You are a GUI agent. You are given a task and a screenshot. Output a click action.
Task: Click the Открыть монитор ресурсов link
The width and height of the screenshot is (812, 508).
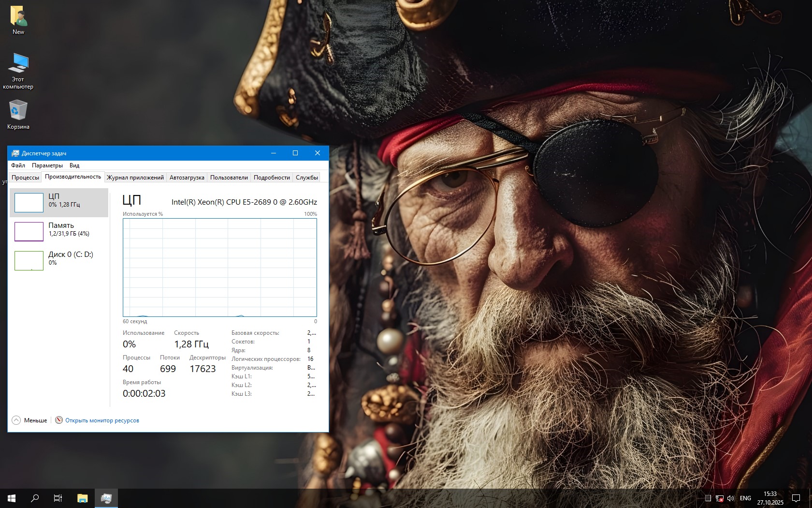(102, 420)
